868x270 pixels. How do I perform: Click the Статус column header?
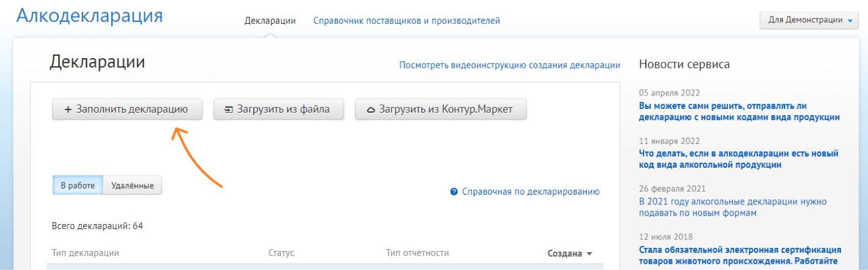click(x=281, y=253)
